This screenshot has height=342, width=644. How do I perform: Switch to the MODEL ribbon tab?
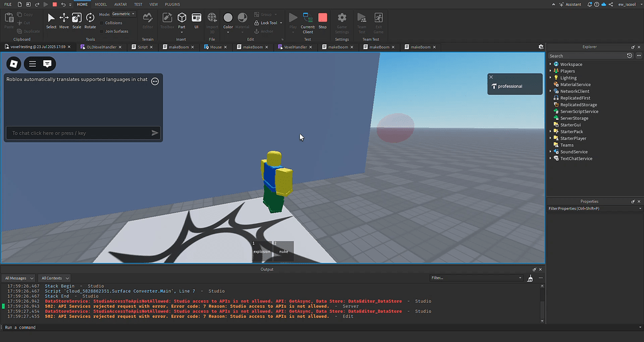tap(101, 4)
